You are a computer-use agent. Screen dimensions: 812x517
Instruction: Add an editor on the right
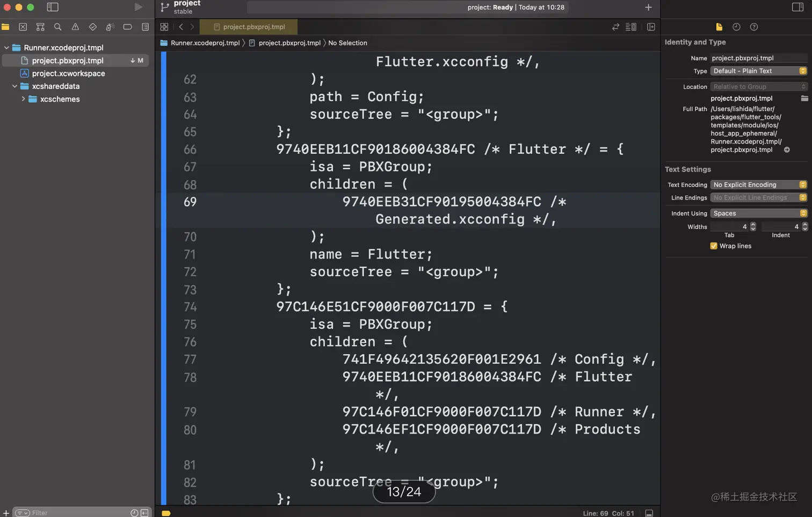pyautogui.click(x=651, y=27)
